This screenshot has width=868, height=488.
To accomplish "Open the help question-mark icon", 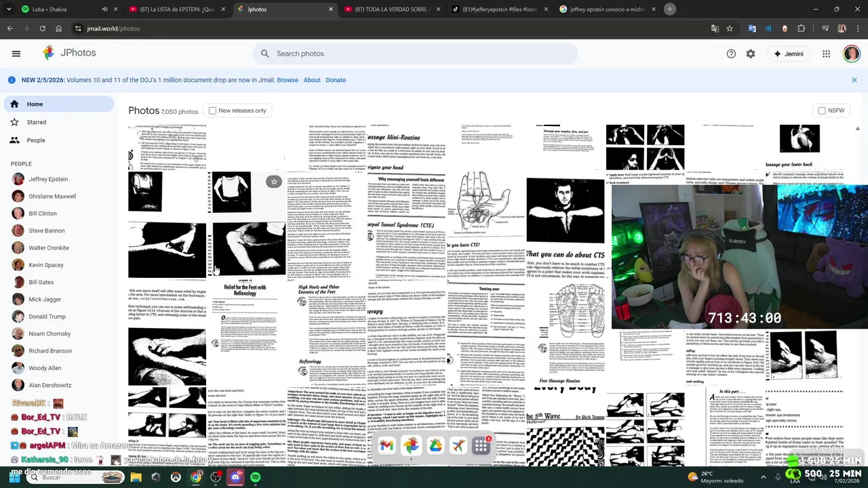I will point(731,54).
